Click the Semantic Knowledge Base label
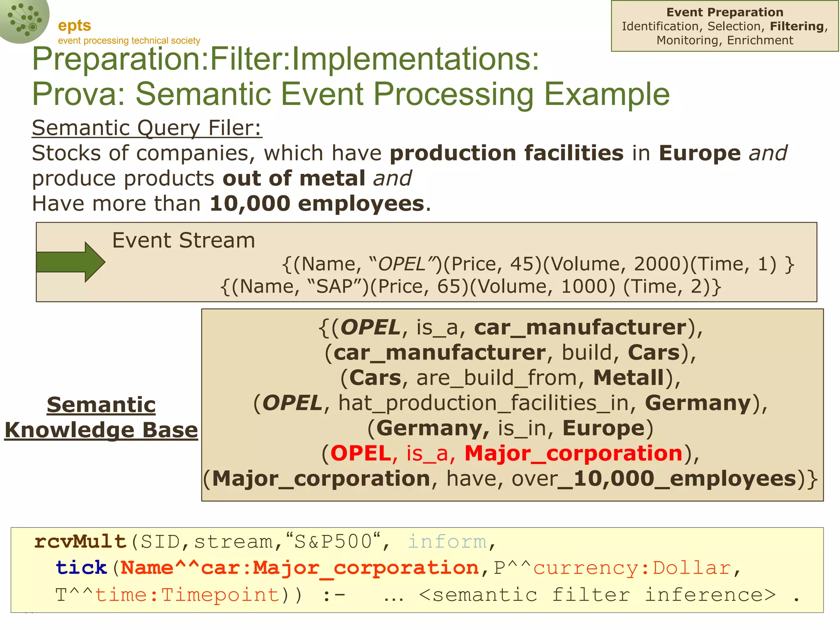Viewport: 840px width, 630px height. [101, 417]
